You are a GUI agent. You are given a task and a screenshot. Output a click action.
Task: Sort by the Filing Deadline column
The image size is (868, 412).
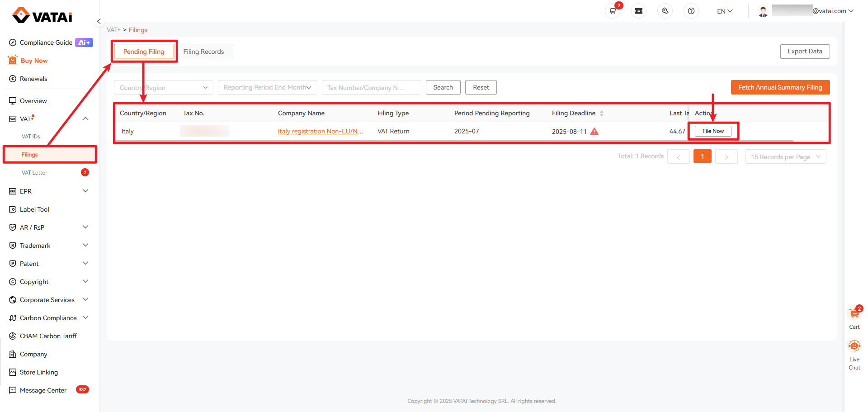(x=602, y=114)
